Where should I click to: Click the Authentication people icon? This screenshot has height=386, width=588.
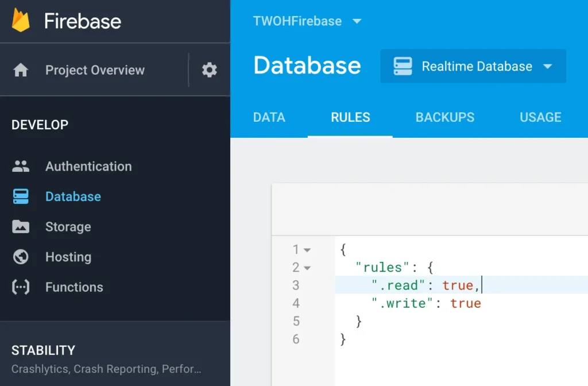point(21,167)
